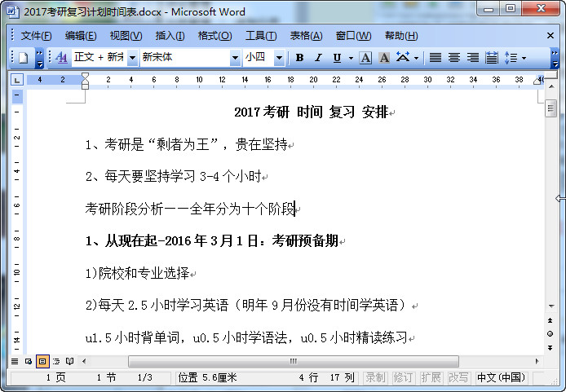
Task: Switch to Web Layout view
Action: point(29,361)
